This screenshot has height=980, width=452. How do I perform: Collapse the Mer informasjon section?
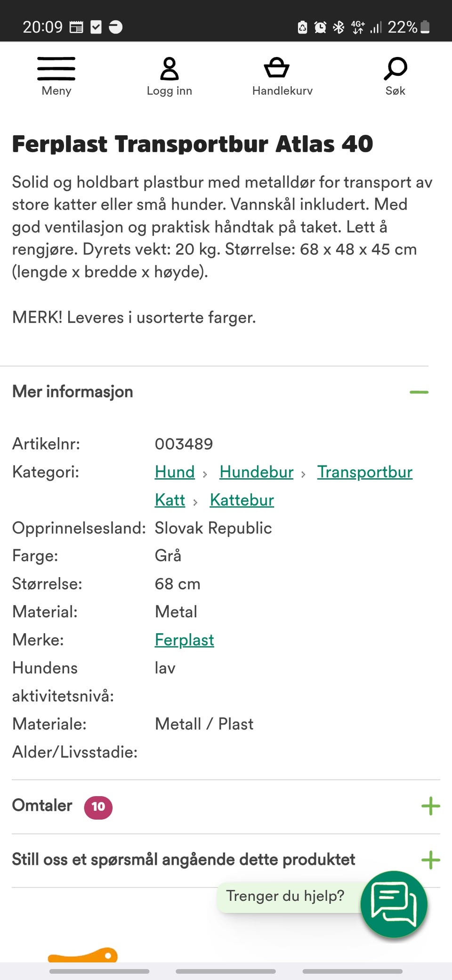pos(419,391)
